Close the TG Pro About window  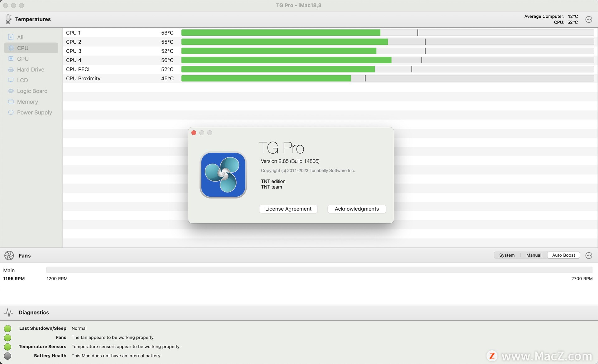point(194,133)
